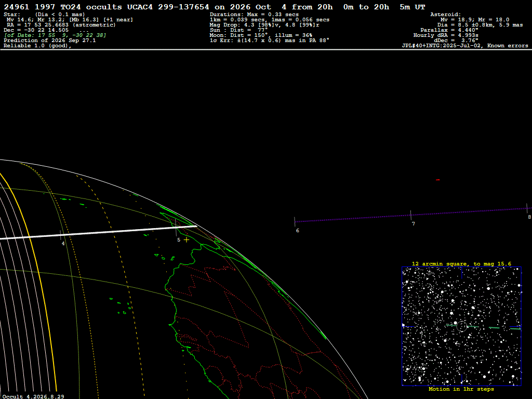Click the '12 arcmin square, to mag 15.6' label
Viewport: 532px width, 399px height.
click(461, 263)
